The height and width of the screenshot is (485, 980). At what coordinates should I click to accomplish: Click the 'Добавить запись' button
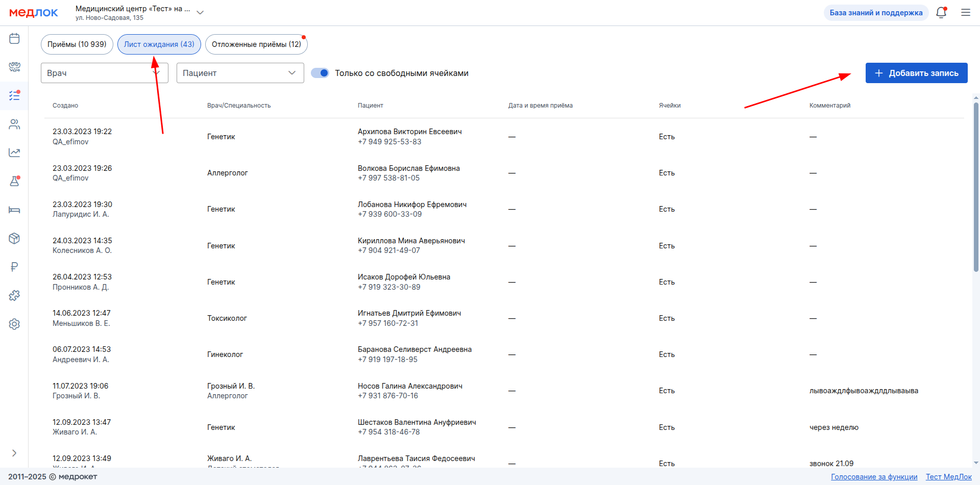(916, 73)
